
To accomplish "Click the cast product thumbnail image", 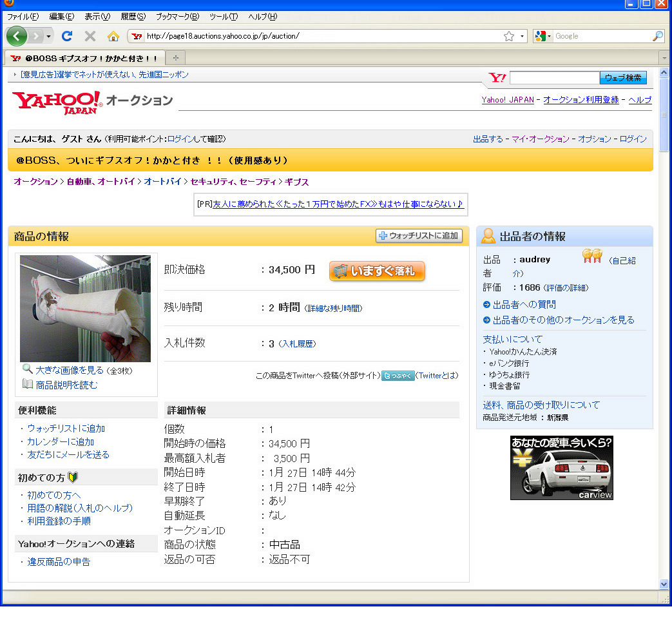I will click(85, 309).
